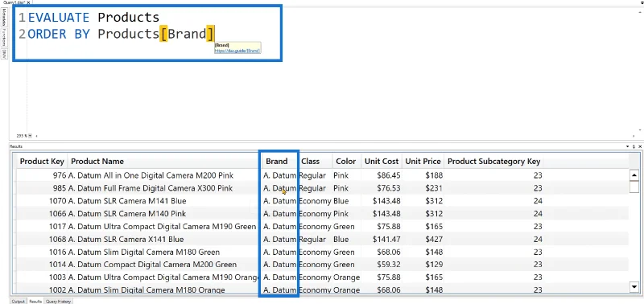This screenshot has width=644, height=304.
Task: Toggle auto-hide pin on Results pane
Action: [634, 146]
